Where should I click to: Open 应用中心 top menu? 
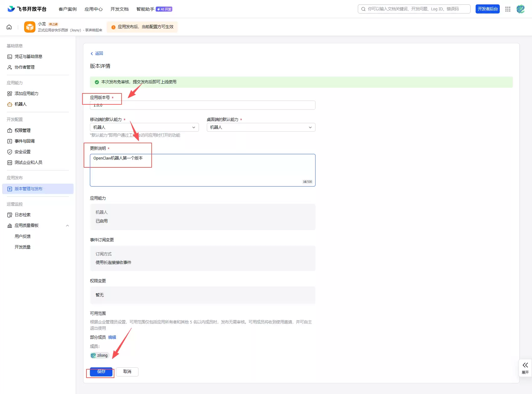click(x=93, y=9)
